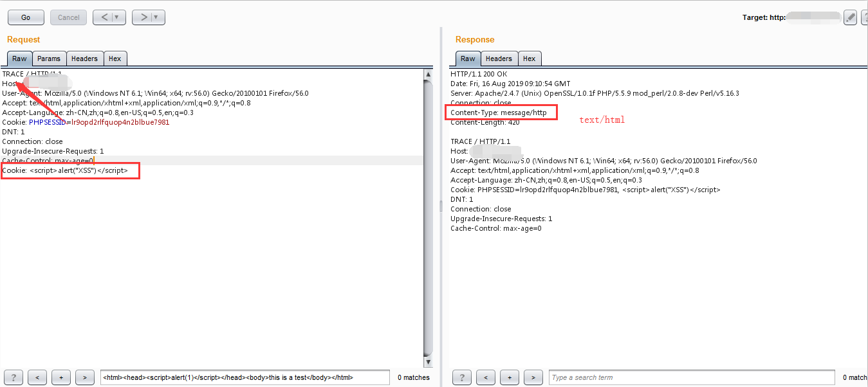Send the request with the Go button
This screenshot has width=868, height=387.
click(x=26, y=17)
